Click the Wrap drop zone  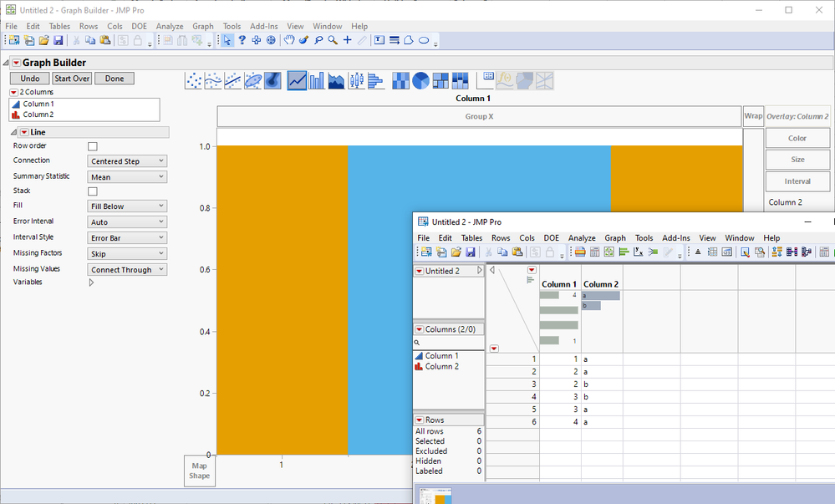tap(753, 116)
